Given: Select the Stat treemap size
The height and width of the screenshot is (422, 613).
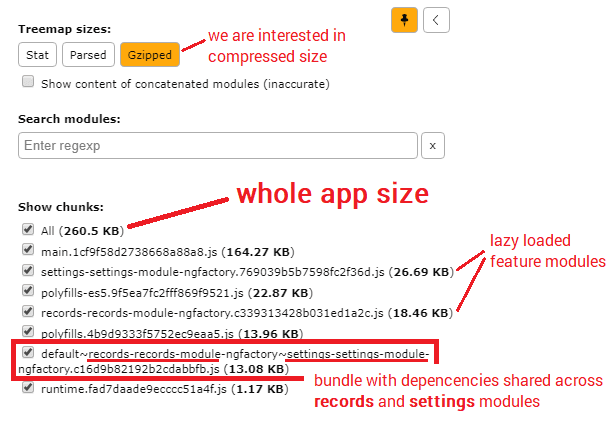Looking at the screenshot, I should pyautogui.click(x=38, y=55).
